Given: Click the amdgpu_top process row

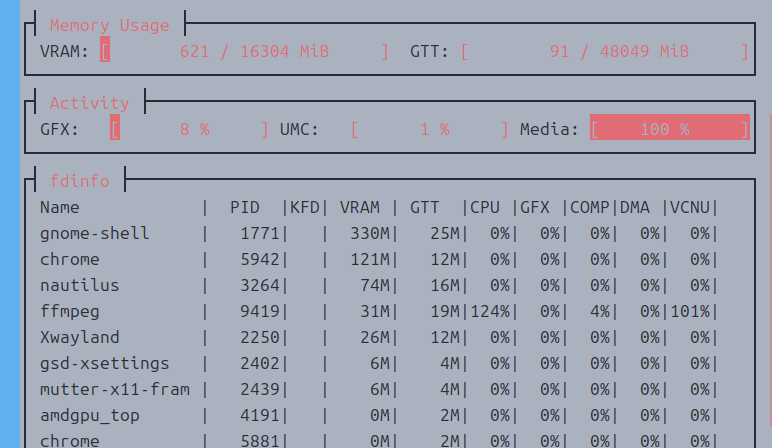Looking at the screenshot, I should (85, 415).
